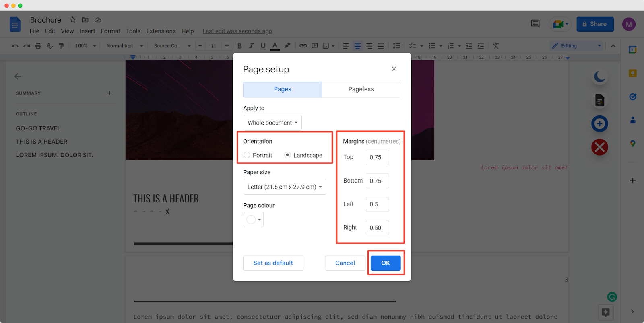This screenshot has width=644, height=323.
Task: Align text to the left
Action: click(x=346, y=46)
